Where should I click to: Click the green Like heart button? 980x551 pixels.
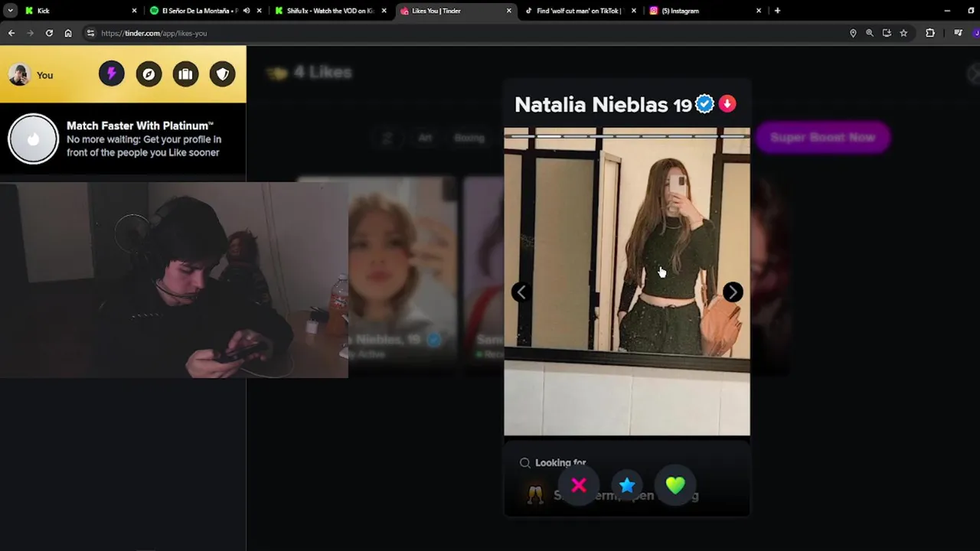[675, 485]
